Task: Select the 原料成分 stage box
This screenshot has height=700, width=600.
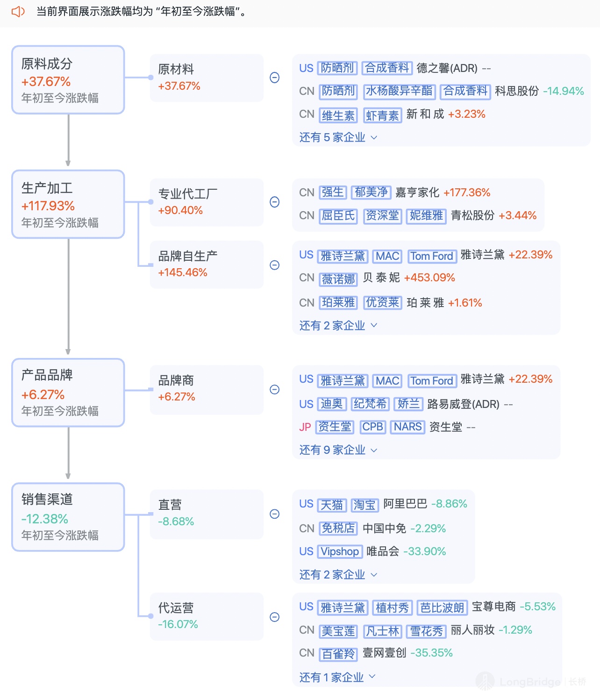Action: point(68,80)
